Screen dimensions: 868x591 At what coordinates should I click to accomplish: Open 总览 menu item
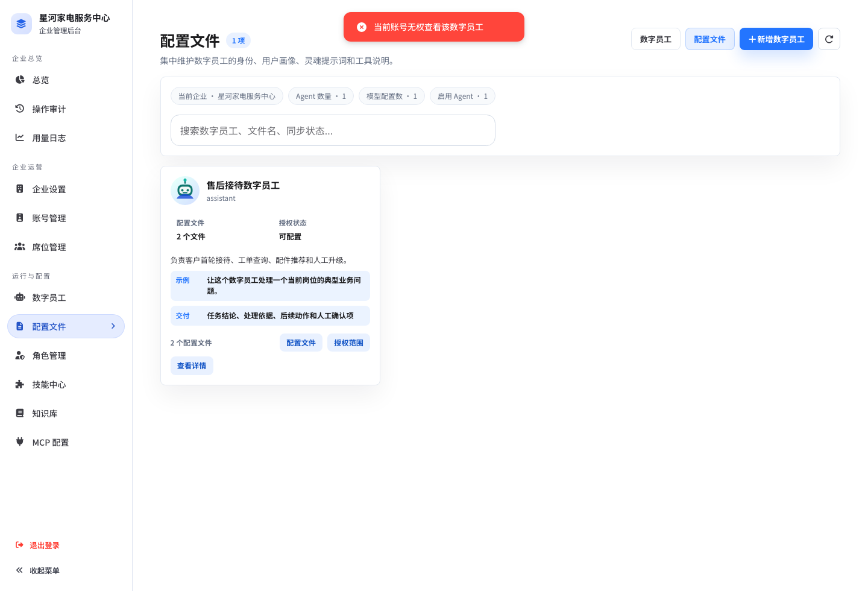(x=66, y=80)
